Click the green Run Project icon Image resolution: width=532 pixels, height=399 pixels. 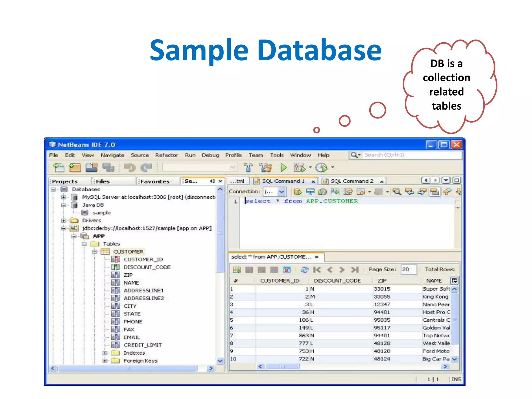coord(283,168)
